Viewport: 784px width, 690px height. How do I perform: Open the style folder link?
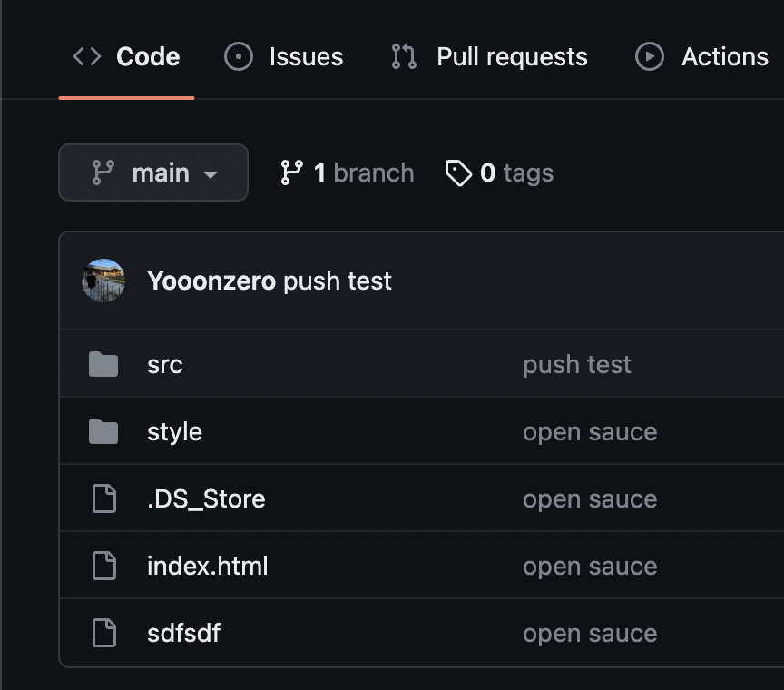(174, 432)
